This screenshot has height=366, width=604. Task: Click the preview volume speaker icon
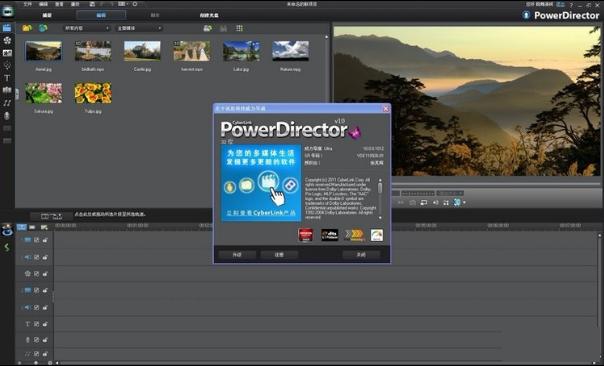point(435,202)
